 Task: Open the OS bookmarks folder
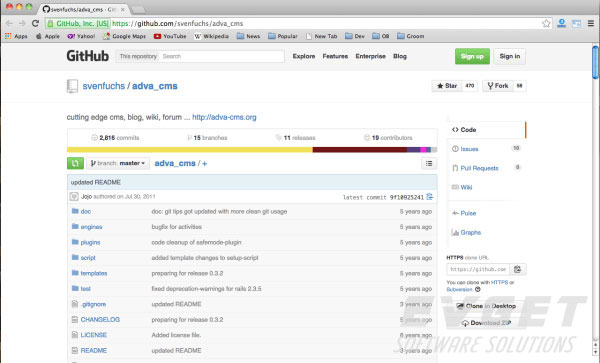pyautogui.click(x=381, y=36)
